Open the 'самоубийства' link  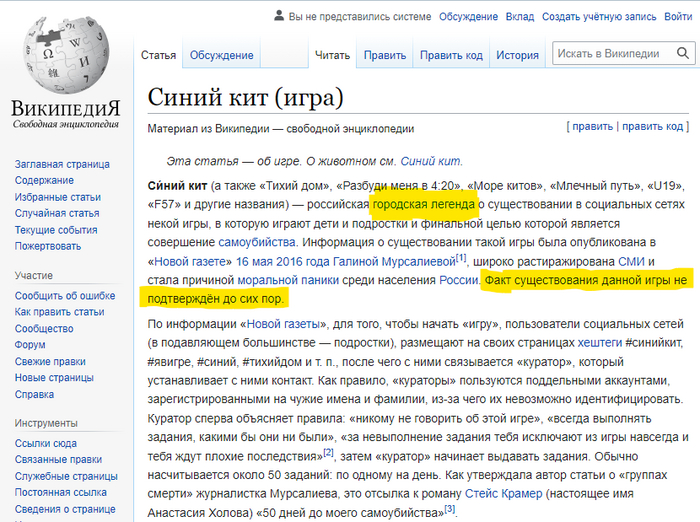click(x=257, y=242)
